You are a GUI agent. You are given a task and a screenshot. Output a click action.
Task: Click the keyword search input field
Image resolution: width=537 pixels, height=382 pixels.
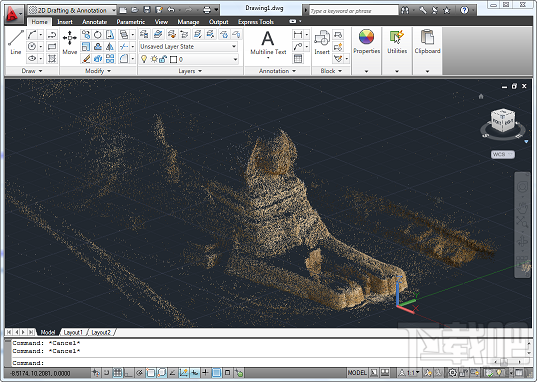click(353, 11)
